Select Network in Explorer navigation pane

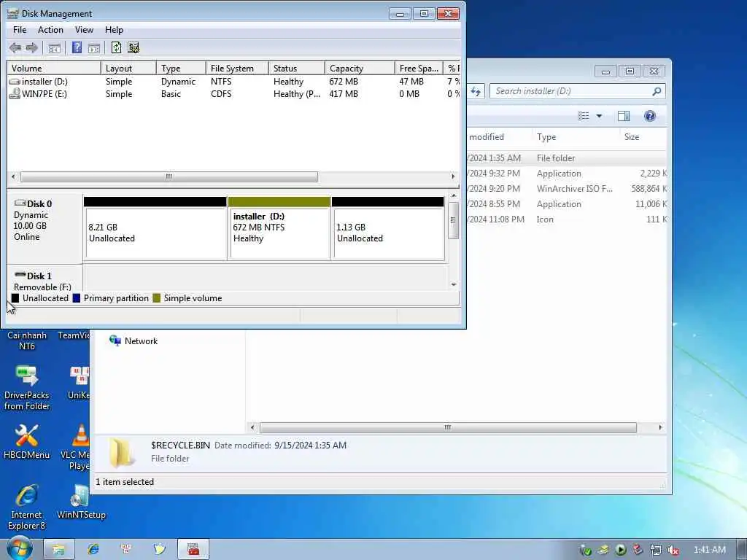134,341
